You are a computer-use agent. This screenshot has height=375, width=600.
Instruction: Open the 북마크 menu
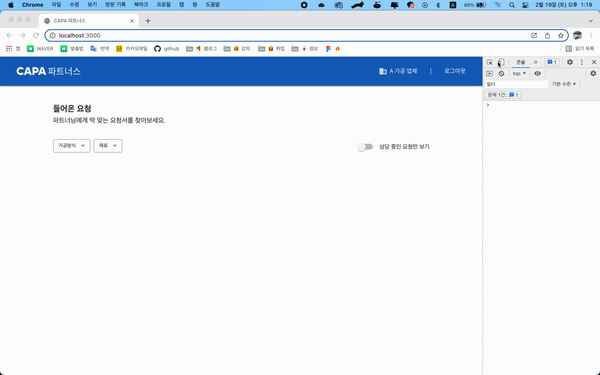tap(141, 5)
